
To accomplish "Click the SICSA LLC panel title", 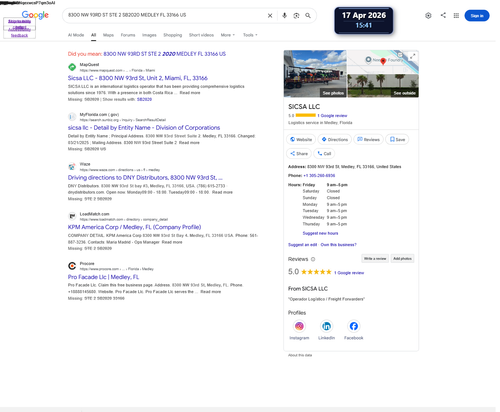I will click(304, 107).
